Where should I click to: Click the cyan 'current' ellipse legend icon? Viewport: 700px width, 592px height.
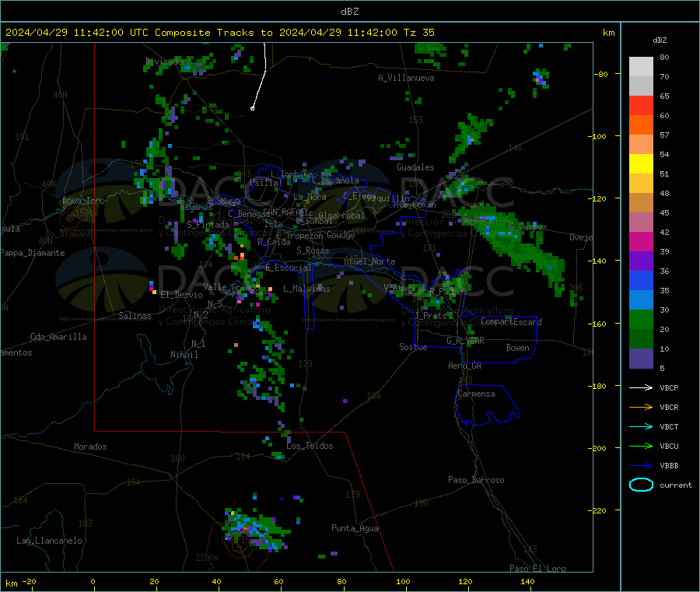641,485
